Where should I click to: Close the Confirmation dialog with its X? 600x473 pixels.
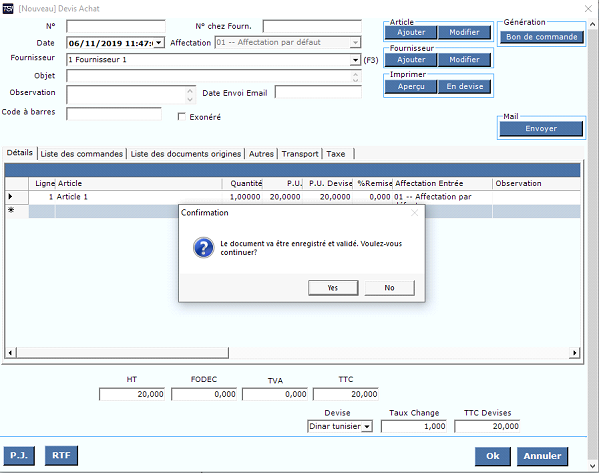click(x=414, y=213)
